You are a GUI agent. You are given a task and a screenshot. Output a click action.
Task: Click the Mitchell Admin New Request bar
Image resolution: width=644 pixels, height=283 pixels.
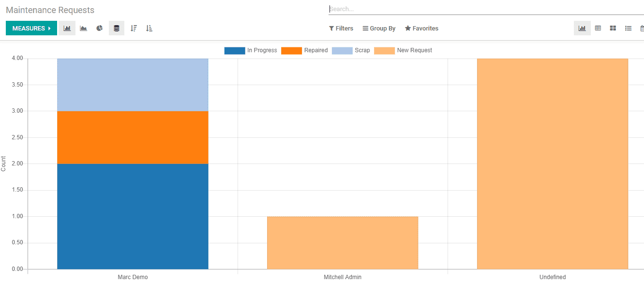point(343,243)
